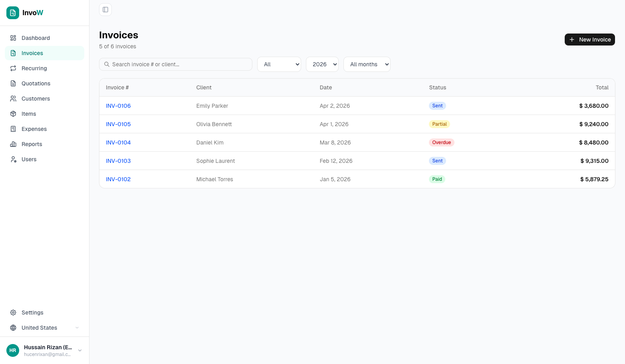The image size is (625, 364).
Task: Click client name Olivia Bennett
Action: [214, 124]
